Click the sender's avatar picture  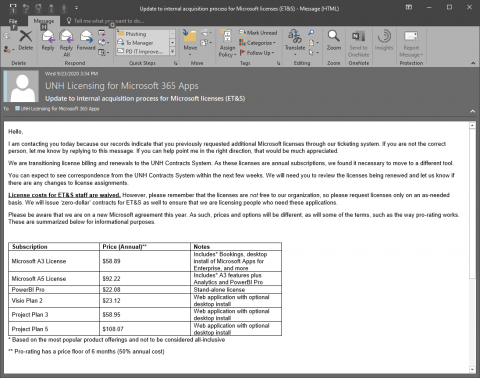pyautogui.click(x=22, y=86)
